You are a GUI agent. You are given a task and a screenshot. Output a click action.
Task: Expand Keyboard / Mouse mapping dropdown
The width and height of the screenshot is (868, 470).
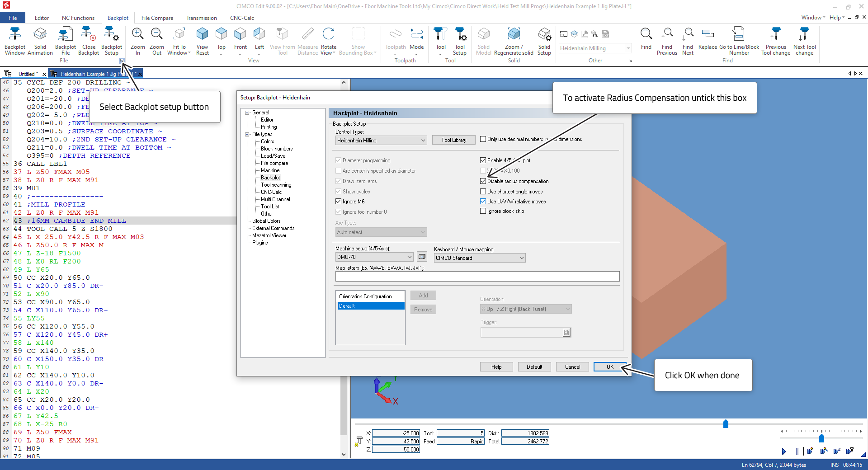point(479,258)
